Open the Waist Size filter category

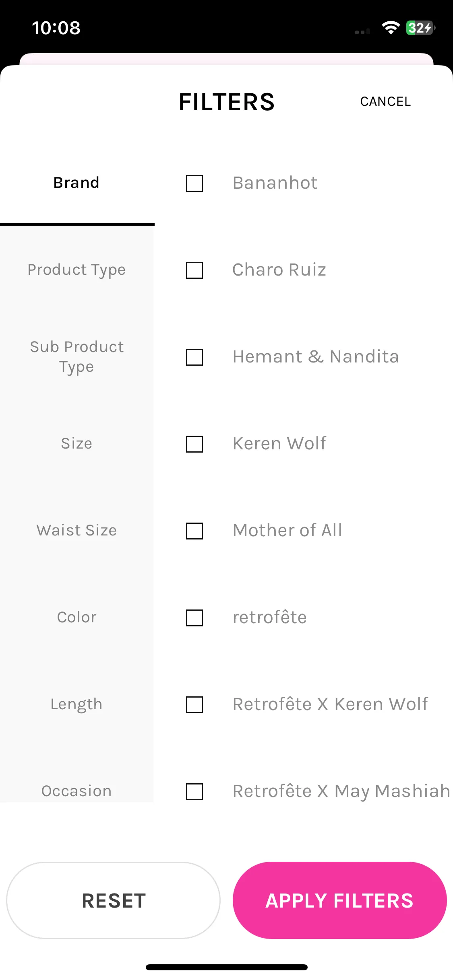click(77, 530)
